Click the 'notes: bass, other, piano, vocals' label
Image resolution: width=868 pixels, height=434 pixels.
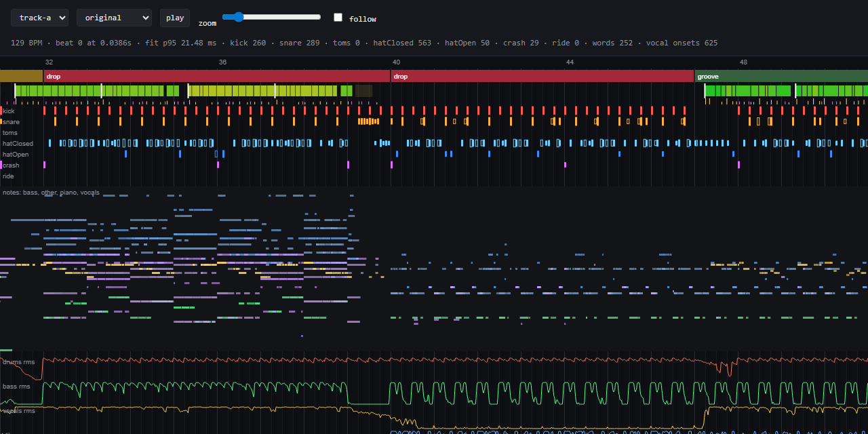51,193
